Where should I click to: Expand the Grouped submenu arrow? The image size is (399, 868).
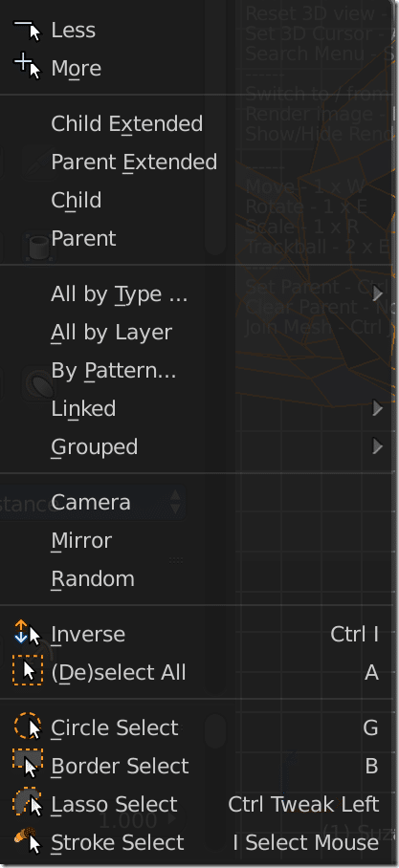coord(378,446)
